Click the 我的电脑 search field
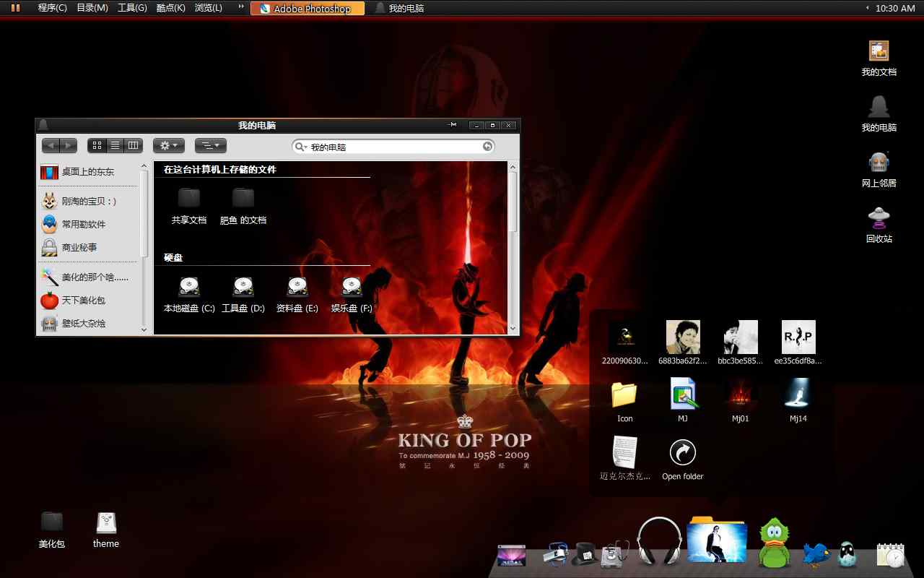924x578 pixels. click(393, 147)
